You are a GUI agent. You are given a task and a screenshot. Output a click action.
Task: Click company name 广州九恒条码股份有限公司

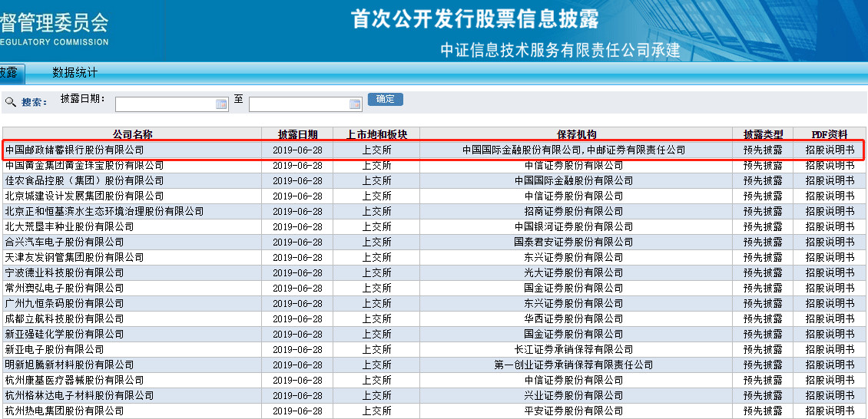[65, 304]
